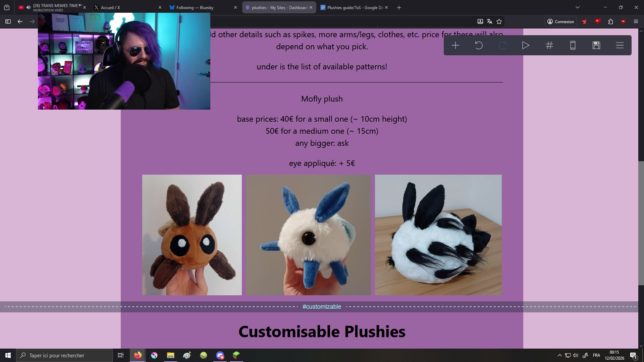Open the hashtag sections icon in toolbar

point(549,45)
